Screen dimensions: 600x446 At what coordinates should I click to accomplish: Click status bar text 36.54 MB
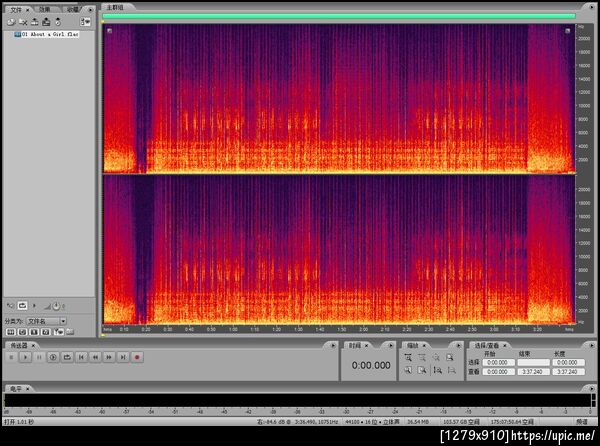[x=418, y=422]
